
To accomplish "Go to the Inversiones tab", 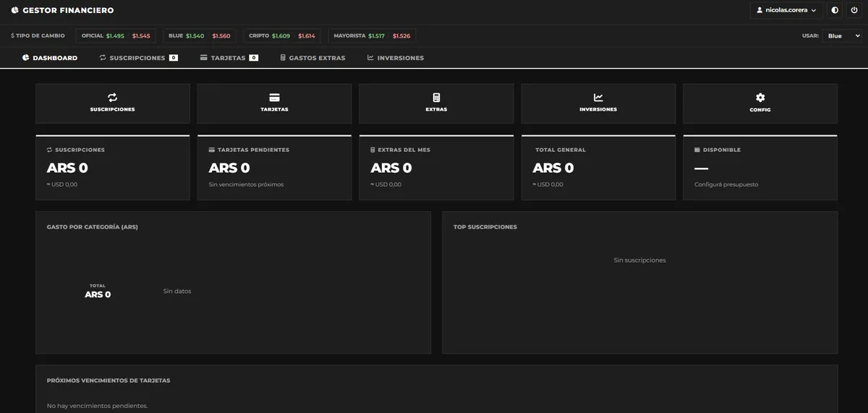I will (396, 58).
